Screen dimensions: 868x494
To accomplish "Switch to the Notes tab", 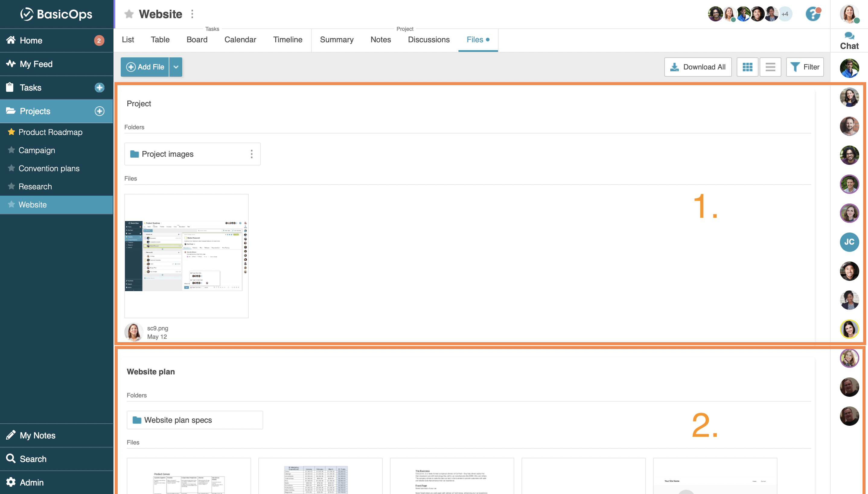I will [x=380, y=40].
